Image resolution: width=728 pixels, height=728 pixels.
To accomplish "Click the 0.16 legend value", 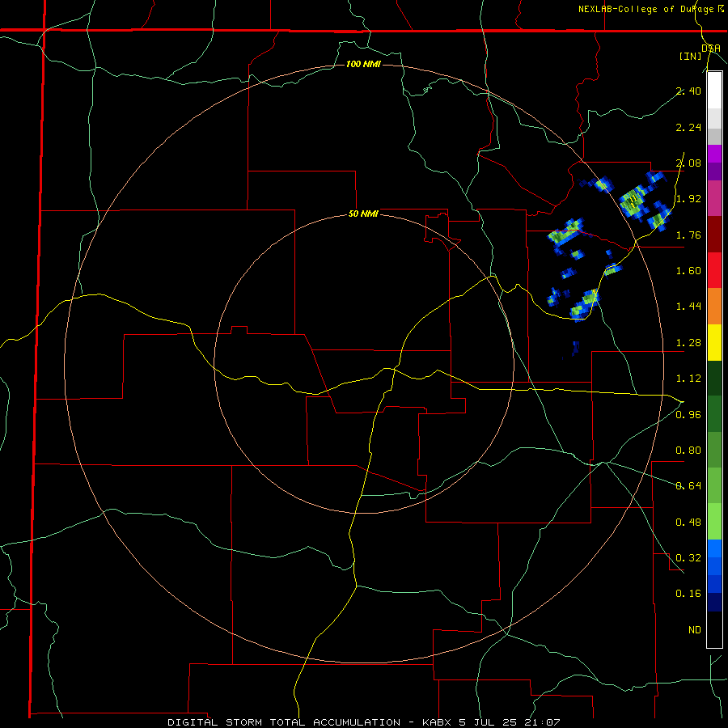I will [x=688, y=594].
